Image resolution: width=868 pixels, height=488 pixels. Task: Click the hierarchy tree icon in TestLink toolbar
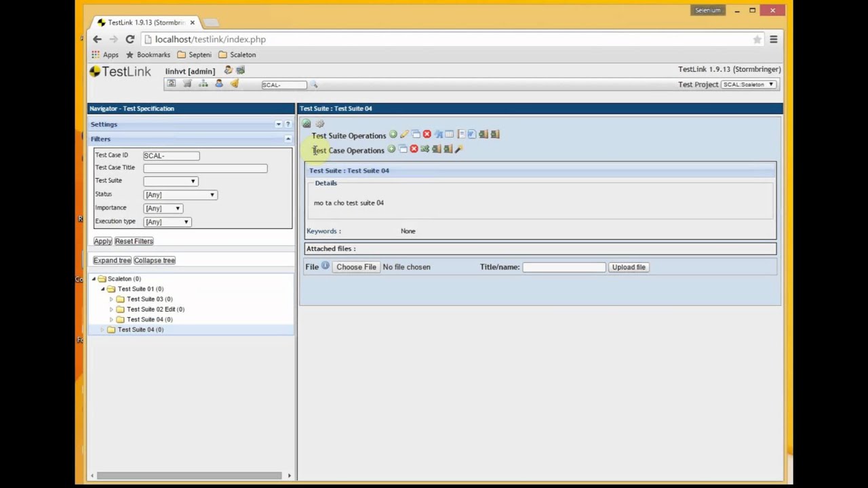click(x=203, y=83)
